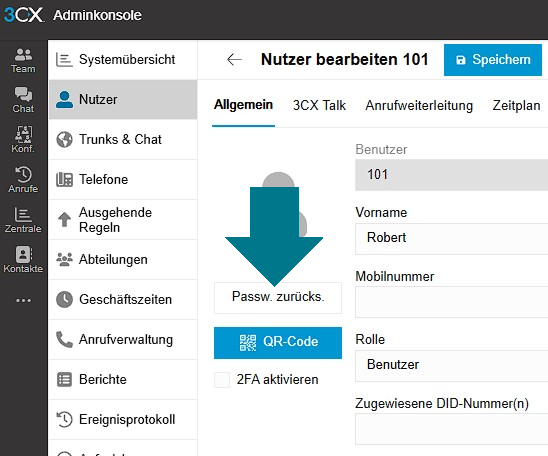
Task: Open the Konf. conference icon
Action: (23, 140)
